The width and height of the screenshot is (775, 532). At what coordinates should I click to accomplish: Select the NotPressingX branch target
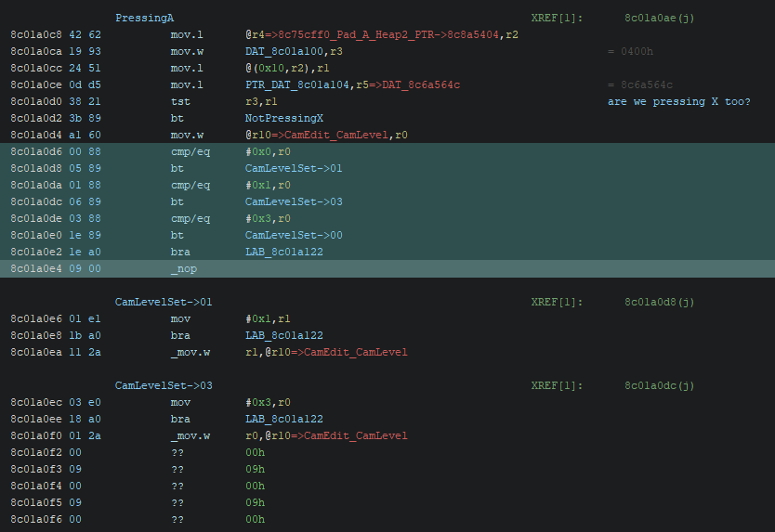(284, 118)
